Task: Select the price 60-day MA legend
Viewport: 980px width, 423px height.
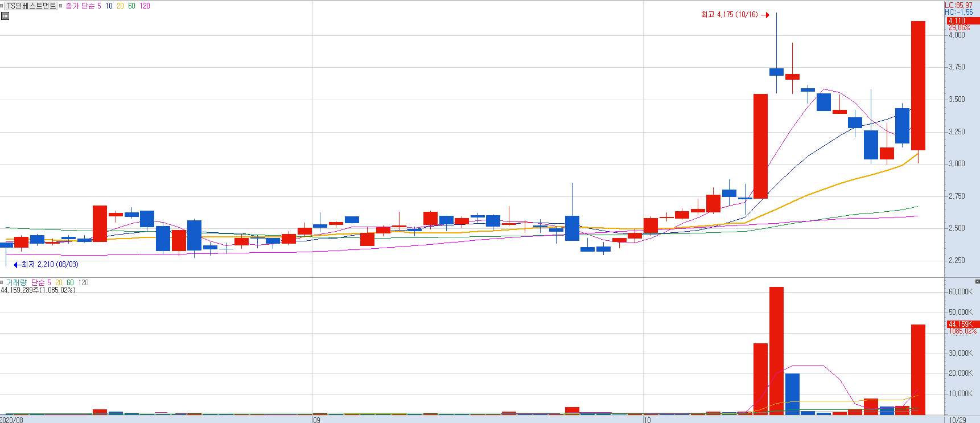Action: point(131,6)
